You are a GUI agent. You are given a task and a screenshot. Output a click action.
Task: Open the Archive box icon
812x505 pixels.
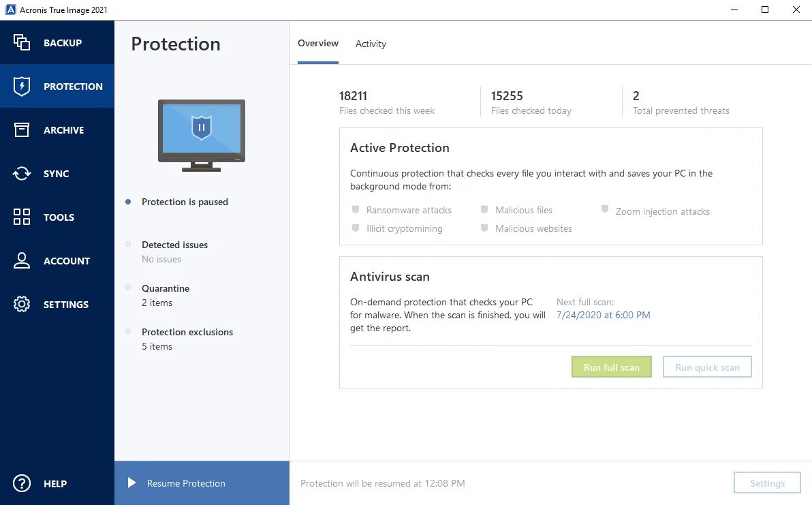pos(22,129)
